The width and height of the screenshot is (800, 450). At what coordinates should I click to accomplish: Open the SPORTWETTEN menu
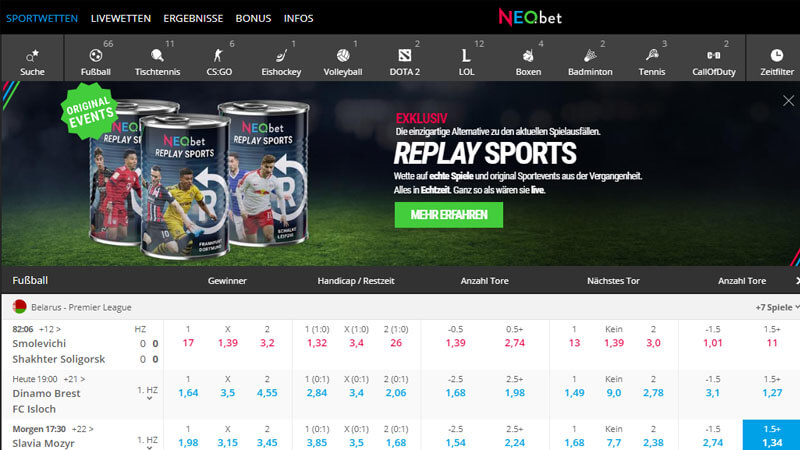[x=42, y=18]
